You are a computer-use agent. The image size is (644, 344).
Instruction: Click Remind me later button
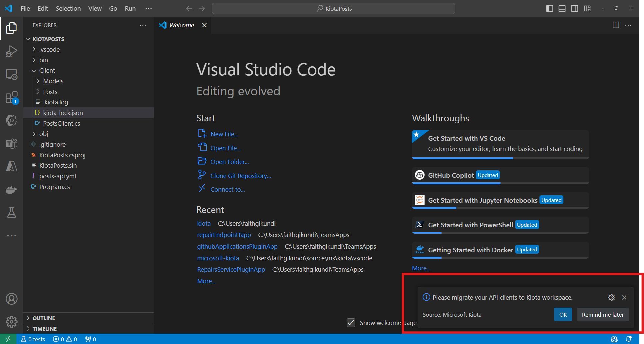(x=603, y=314)
